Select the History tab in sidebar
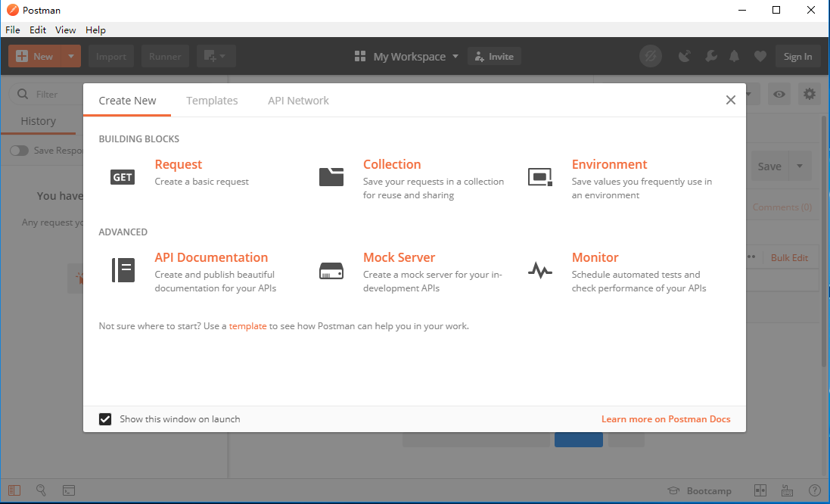Image resolution: width=830 pixels, height=504 pixels. pyautogui.click(x=38, y=121)
